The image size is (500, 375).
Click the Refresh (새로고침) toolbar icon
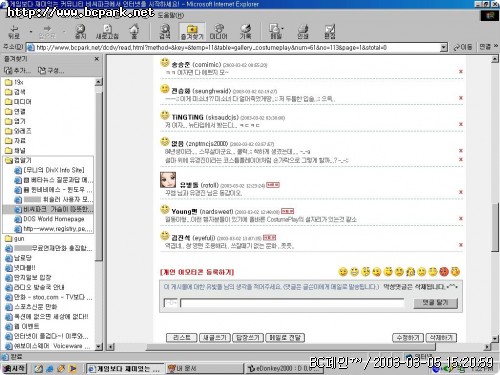pyautogui.click(x=107, y=32)
